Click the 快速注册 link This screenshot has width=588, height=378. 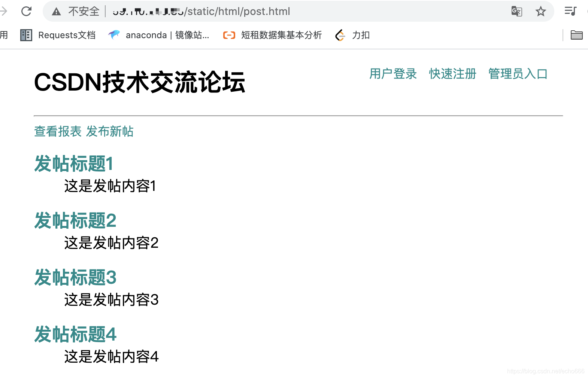pyautogui.click(x=452, y=74)
